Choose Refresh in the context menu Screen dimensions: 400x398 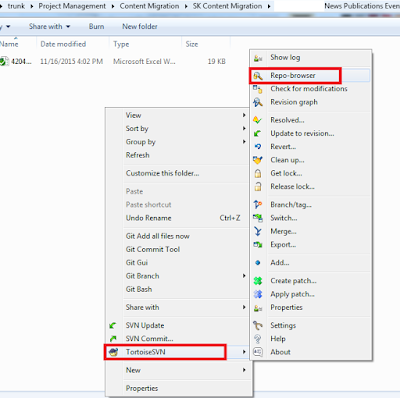[x=138, y=155]
